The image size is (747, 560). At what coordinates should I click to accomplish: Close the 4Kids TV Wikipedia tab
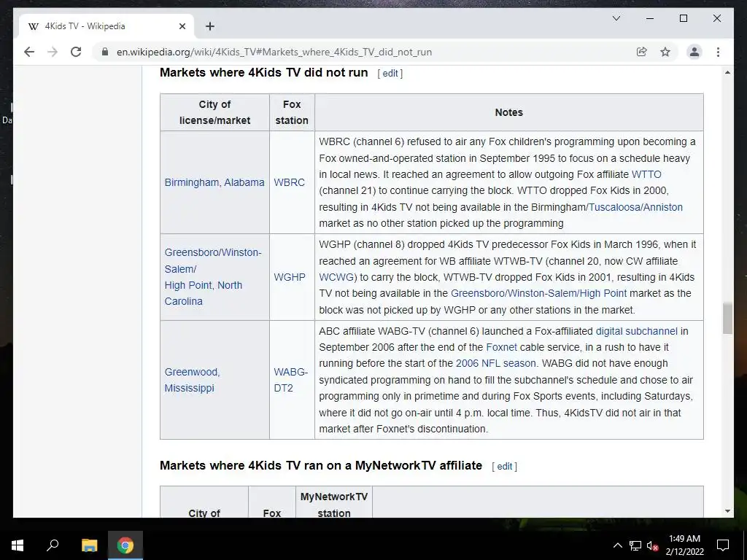pyautogui.click(x=182, y=26)
